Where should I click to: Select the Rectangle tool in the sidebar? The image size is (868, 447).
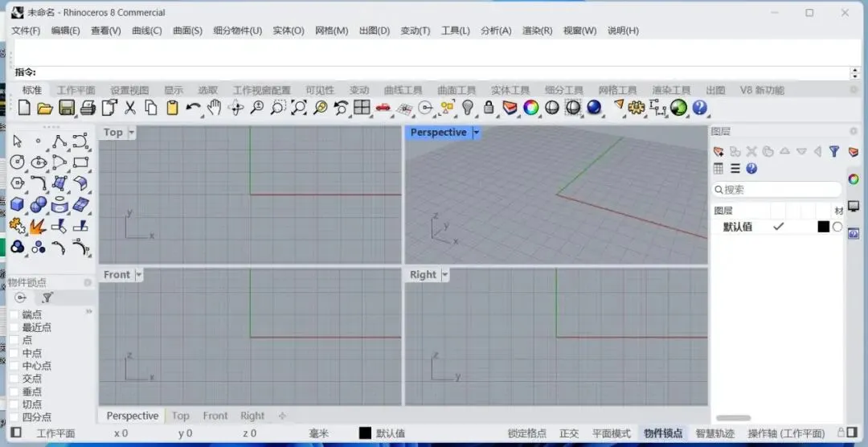[x=81, y=162]
